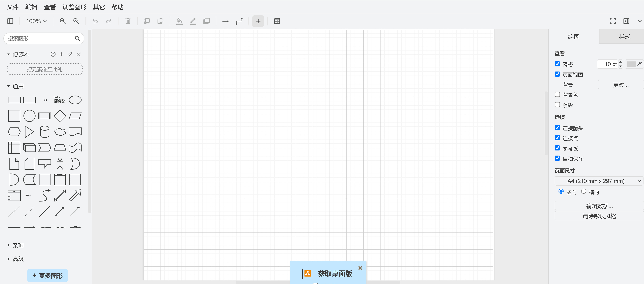Click the 编辑数据 button
Image resolution: width=644 pixels, height=284 pixels.
coord(599,206)
